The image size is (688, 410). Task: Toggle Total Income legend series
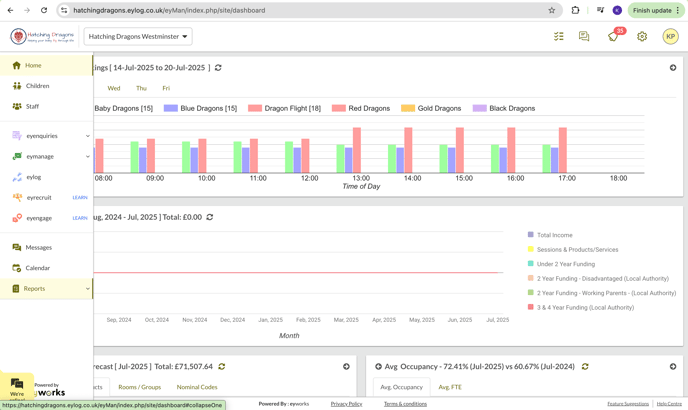[x=550, y=235]
